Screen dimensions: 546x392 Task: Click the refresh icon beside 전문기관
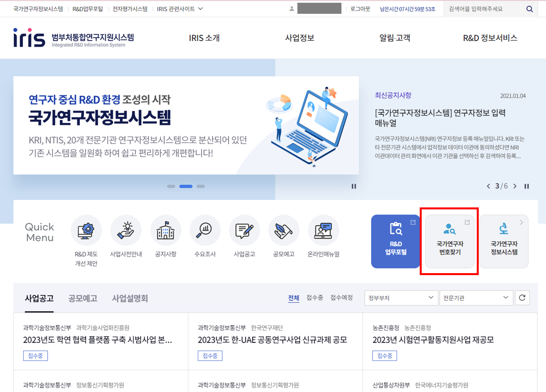(x=522, y=298)
